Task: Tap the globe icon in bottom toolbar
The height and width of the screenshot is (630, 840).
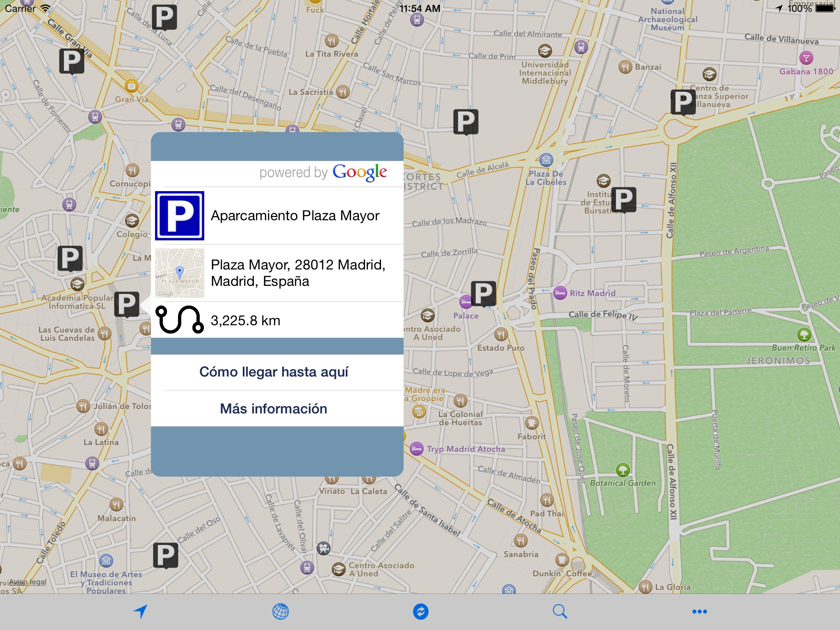Action: 281,611
